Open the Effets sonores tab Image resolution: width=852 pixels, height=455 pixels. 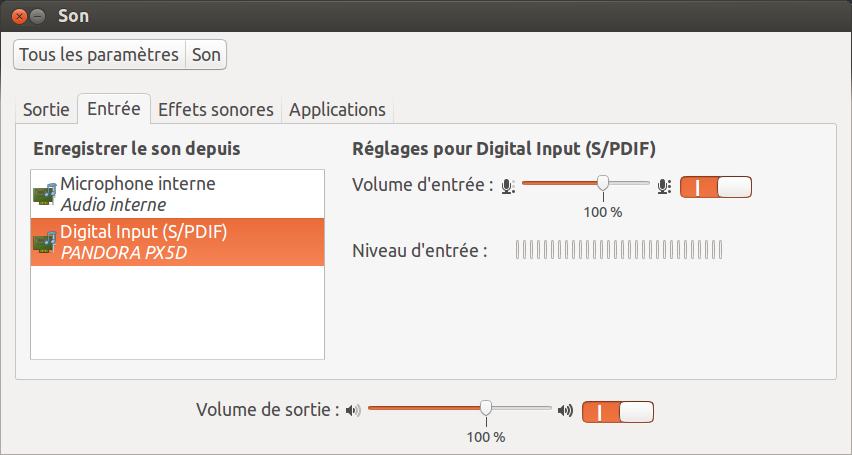[x=215, y=110]
